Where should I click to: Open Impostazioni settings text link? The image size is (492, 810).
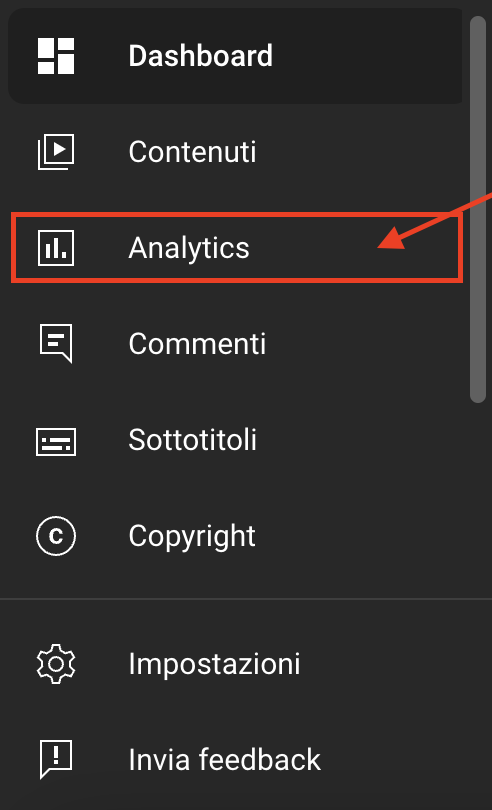click(214, 664)
